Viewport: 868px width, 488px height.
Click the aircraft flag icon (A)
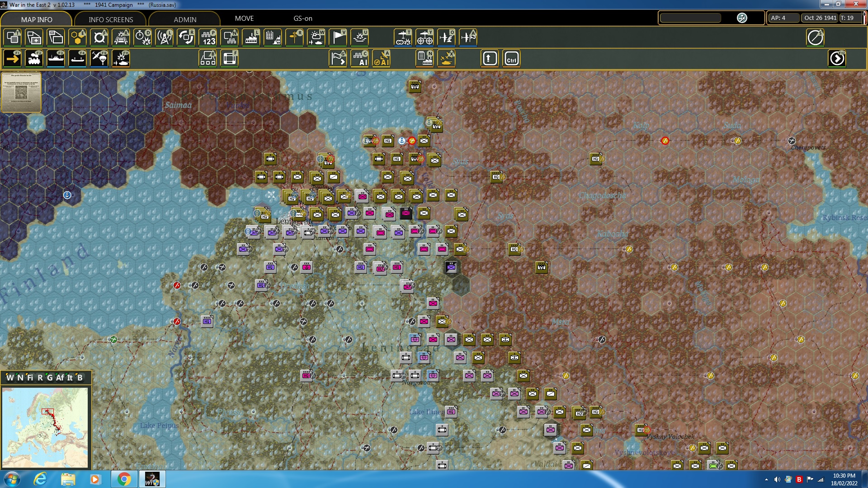click(x=468, y=38)
